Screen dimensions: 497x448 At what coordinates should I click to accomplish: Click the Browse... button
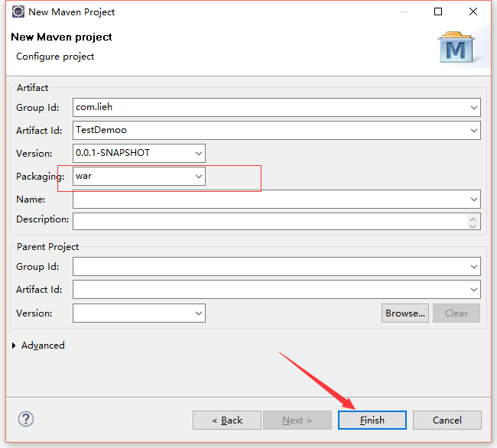click(405, 313)
